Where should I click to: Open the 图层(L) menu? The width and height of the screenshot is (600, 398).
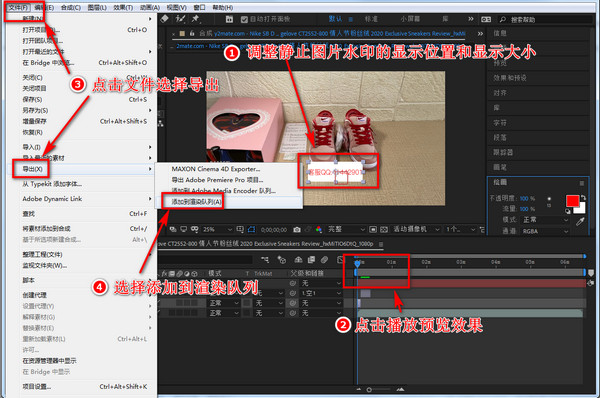click(x=97, y=8)
